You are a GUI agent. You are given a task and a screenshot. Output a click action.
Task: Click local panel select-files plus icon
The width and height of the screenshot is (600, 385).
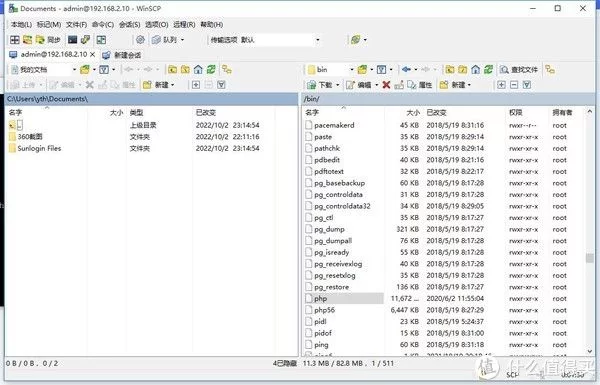[196, 85]
